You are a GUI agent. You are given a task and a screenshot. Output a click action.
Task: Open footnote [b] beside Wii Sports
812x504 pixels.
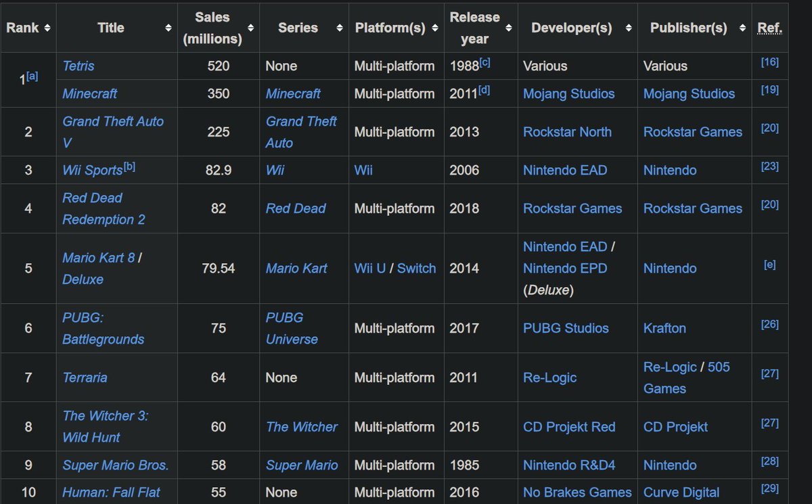click(x=129, y=166)
